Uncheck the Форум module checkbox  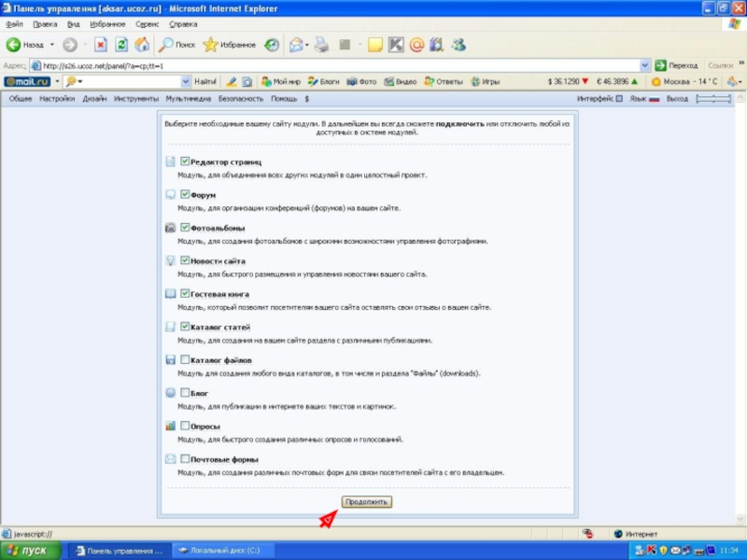click(x=185, y=195)
